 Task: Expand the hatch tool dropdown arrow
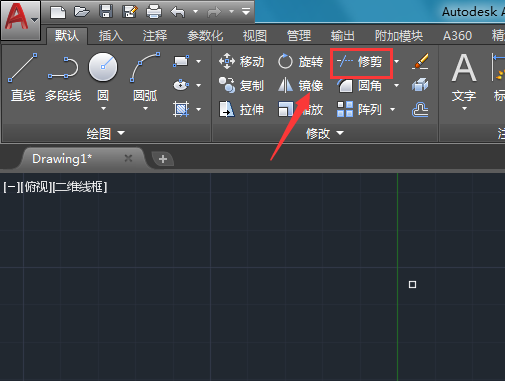click(199, 109)
